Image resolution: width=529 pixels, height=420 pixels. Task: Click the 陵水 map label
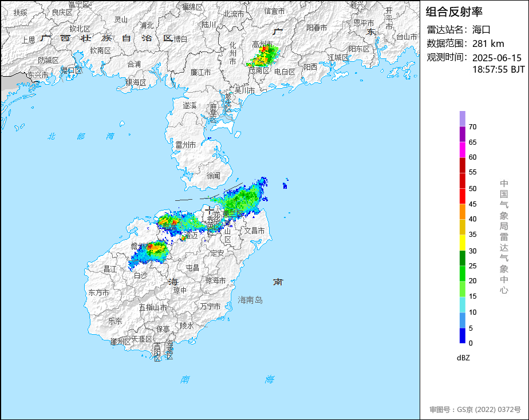pos(187,326)
